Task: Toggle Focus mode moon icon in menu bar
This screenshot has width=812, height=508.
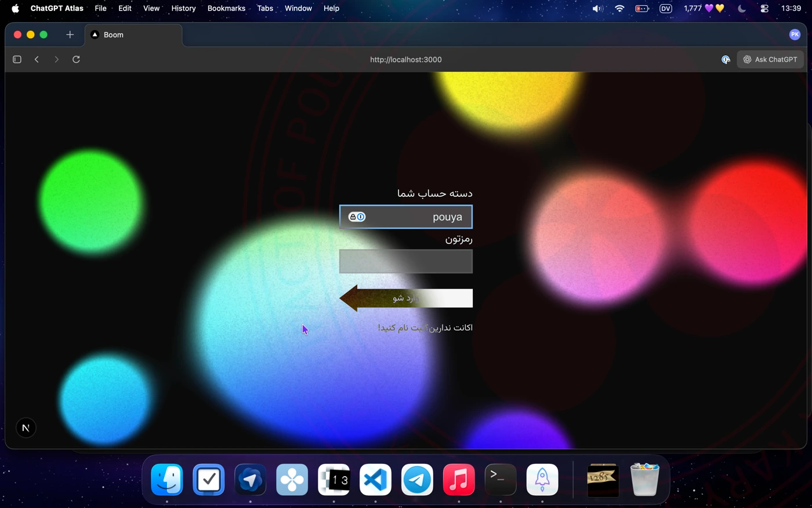Action: 741,9
